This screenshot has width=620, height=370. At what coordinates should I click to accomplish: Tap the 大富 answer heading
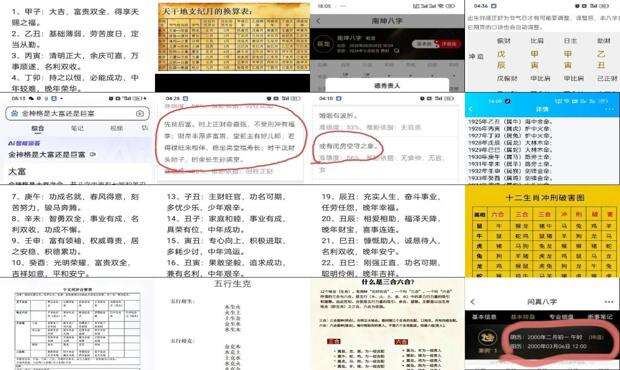coord(17,172)
